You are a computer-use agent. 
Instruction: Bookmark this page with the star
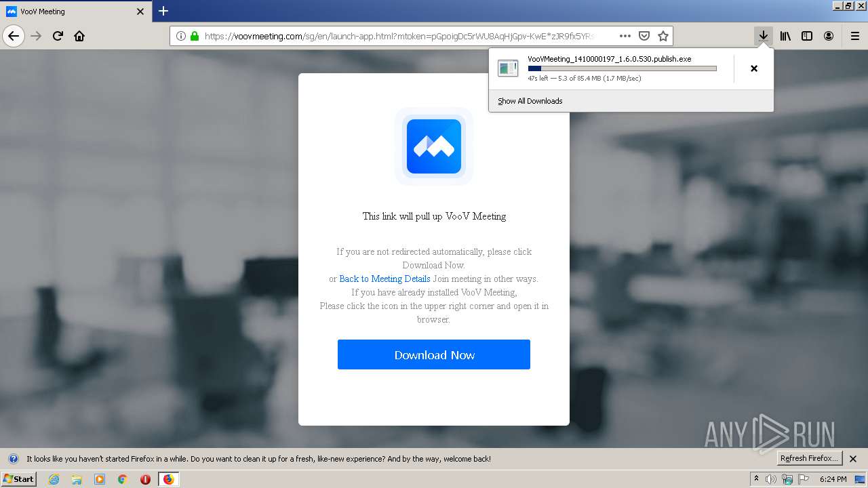[x=663, y=36]
